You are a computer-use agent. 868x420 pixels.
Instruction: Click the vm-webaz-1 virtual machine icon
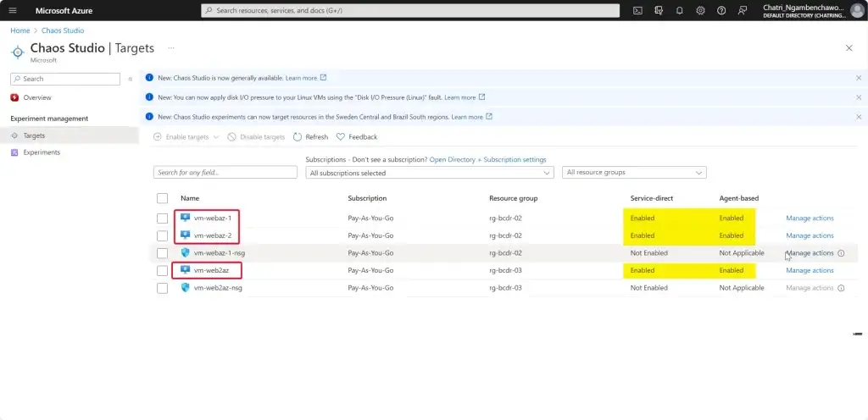(186, 218)
